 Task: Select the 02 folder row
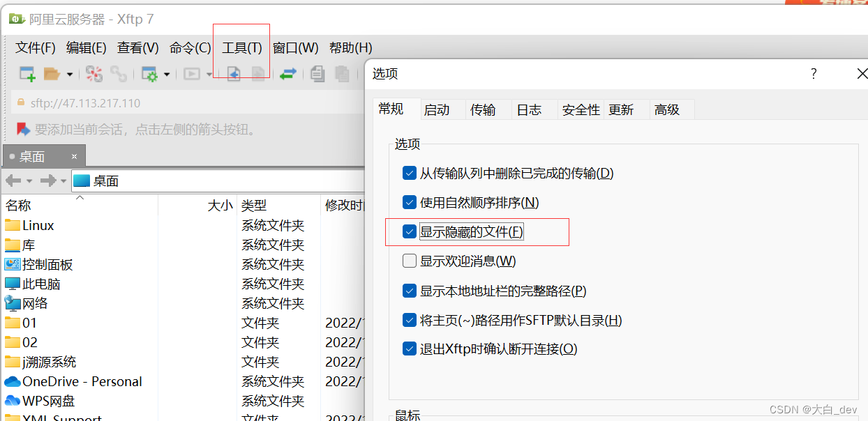pyautogui.click(x=183, y=342)
